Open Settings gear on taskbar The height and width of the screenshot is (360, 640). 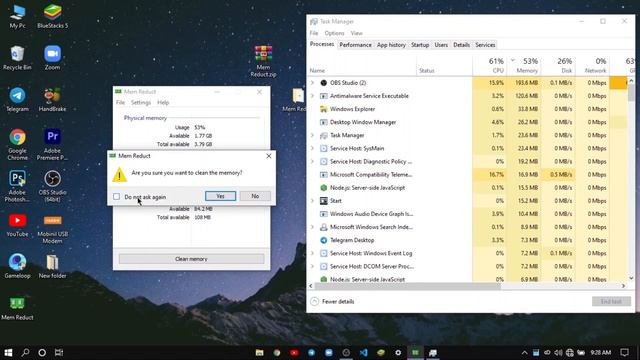click(x=398, y=352)
